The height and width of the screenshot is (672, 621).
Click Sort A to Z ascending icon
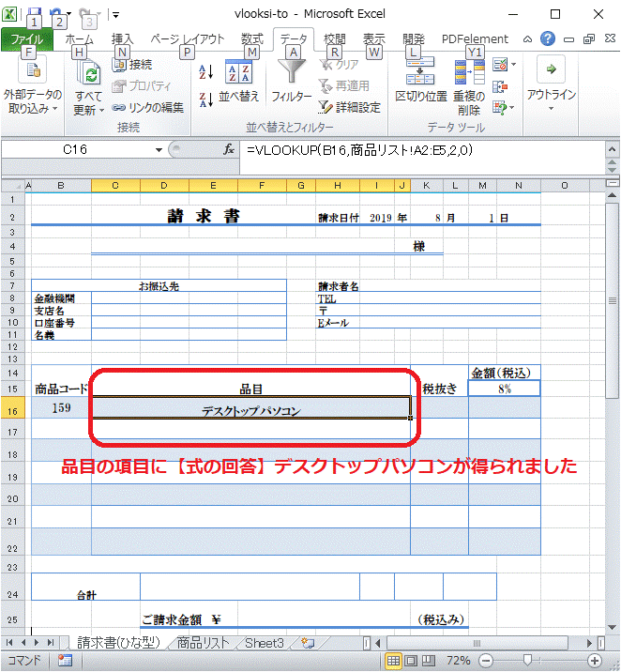207,71
